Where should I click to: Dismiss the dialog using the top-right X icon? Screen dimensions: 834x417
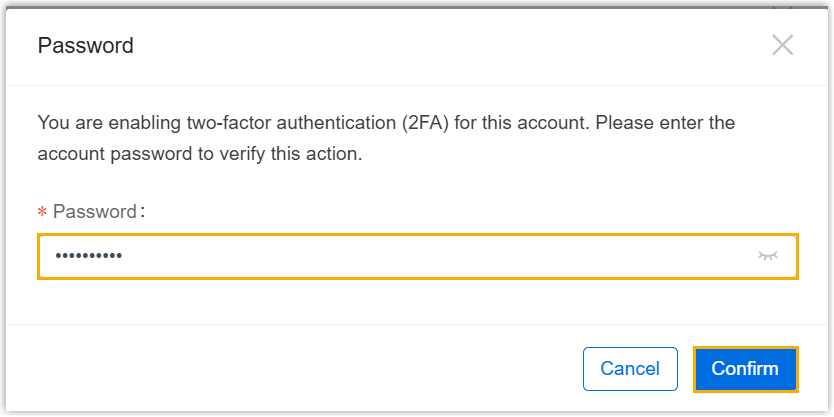783,45
